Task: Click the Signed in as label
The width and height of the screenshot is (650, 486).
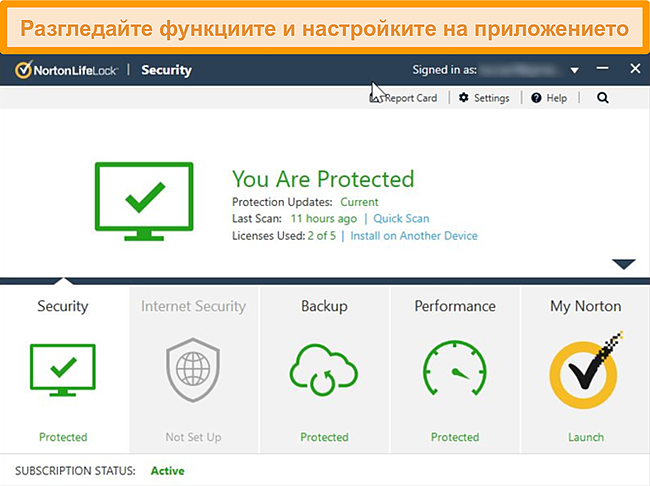Action: (x=444, y=70)
